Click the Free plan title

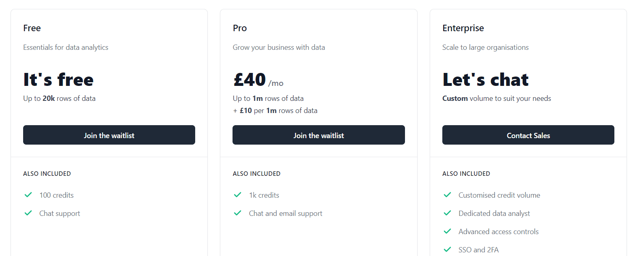(32, 28)
